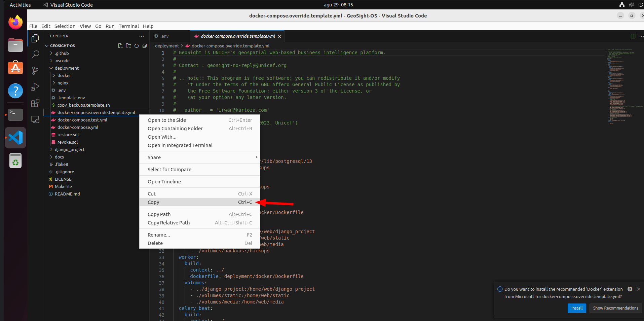644x321 pixels.
Task: Open the Explorer view in activity bar
Action: pyautogui.click(x=35, y=38)
